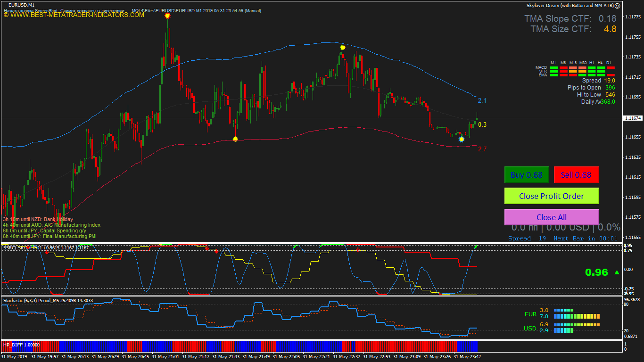Image resolution: width=644 pixels, height=362 pixels.
Task: Click the MACD M1 green signal cell
Action: [554, 68]
